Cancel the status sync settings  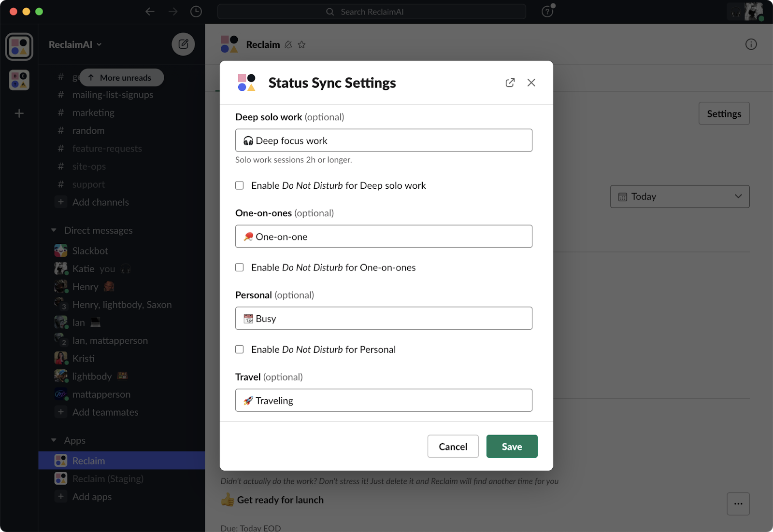click(x=453, y=447)
